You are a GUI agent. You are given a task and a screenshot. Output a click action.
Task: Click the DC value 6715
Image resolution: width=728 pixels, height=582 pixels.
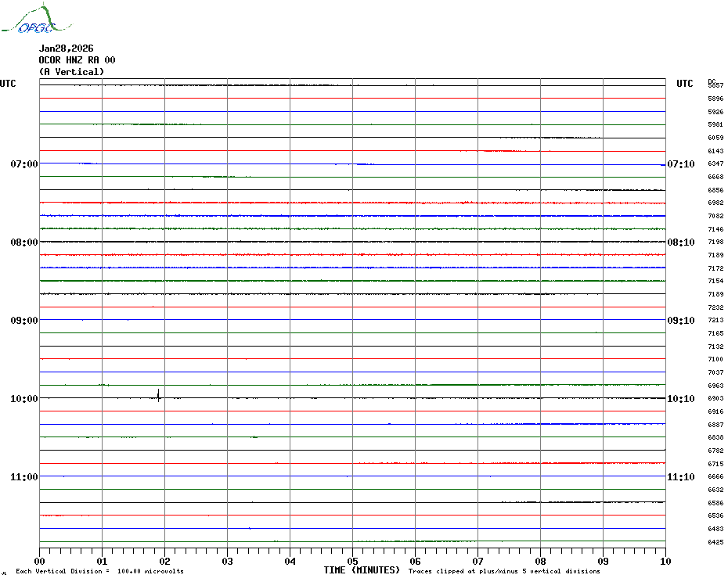coord(715,464)
